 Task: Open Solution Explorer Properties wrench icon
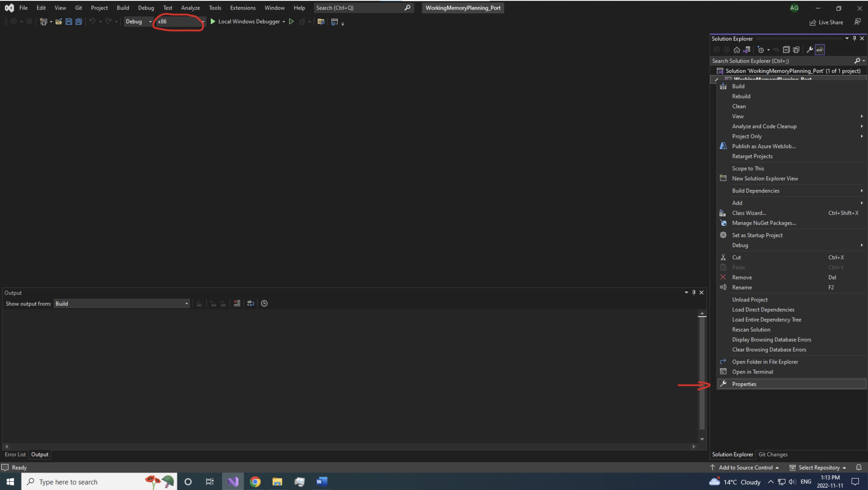(x=810, y=49)
